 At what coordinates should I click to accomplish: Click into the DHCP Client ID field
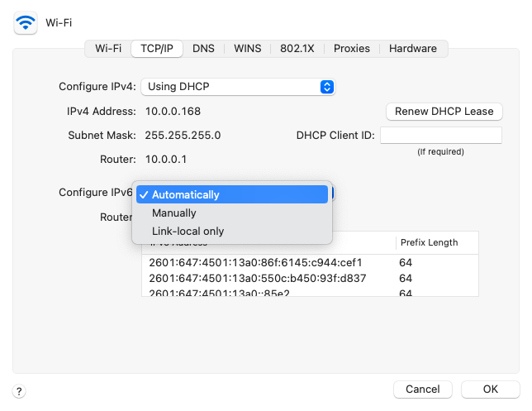tap(441, 135)
